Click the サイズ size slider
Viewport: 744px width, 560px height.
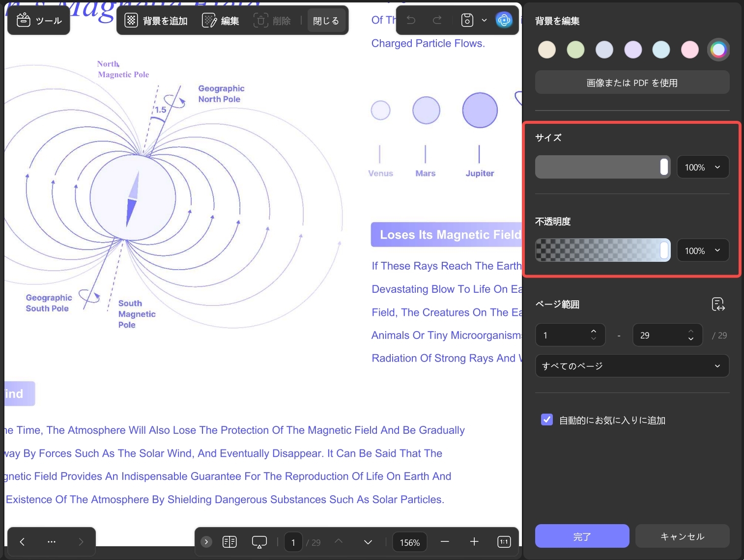[x=602, y=167]
